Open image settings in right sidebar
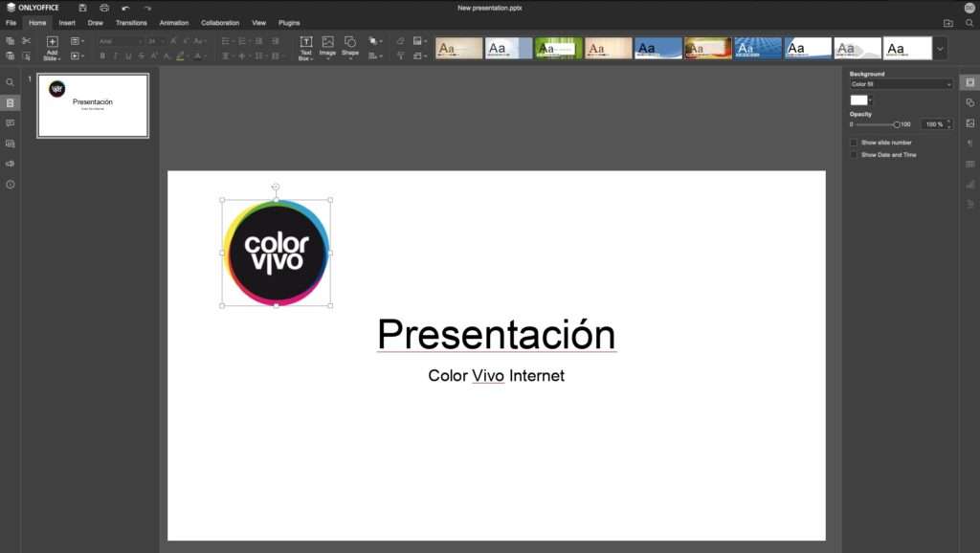The width and height of the screenshot is (980, 553). pos(970,123)
